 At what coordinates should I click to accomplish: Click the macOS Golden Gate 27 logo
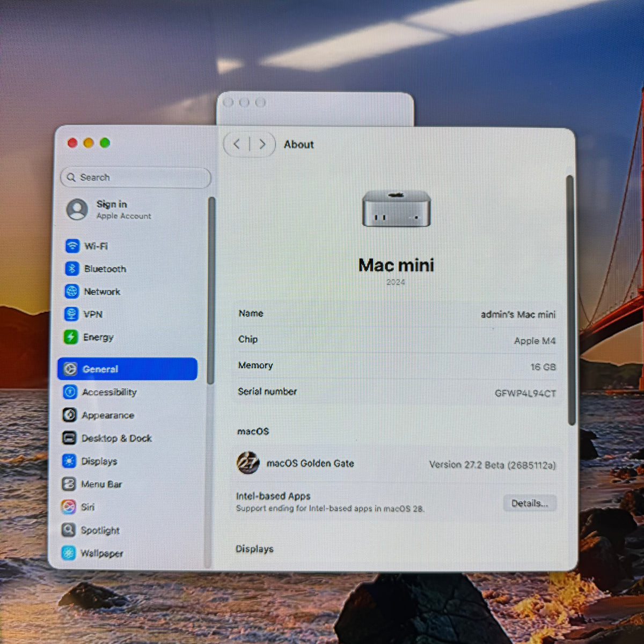tap(248, 463)
